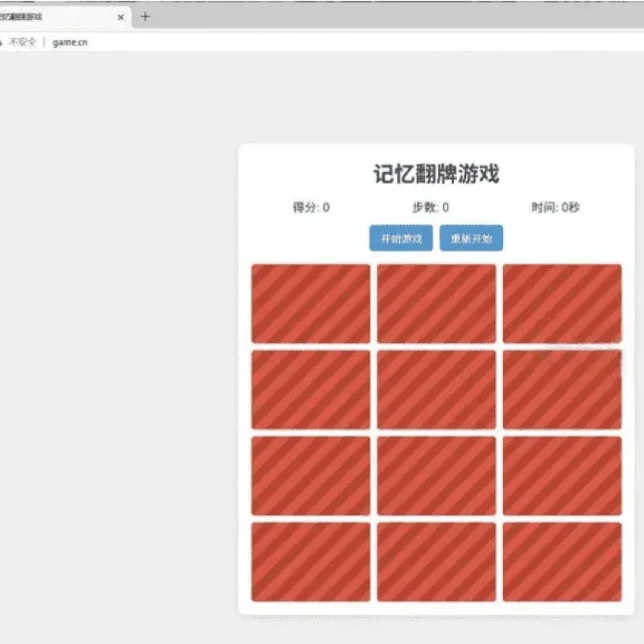Image resolution: width=644 pixels, height=644 pixels.
Task: Open a new browser tab
Action: 145,17
